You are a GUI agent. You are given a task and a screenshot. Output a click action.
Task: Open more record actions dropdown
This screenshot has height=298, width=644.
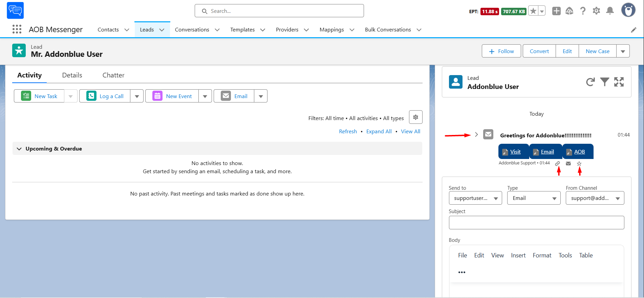click(623, 51)
